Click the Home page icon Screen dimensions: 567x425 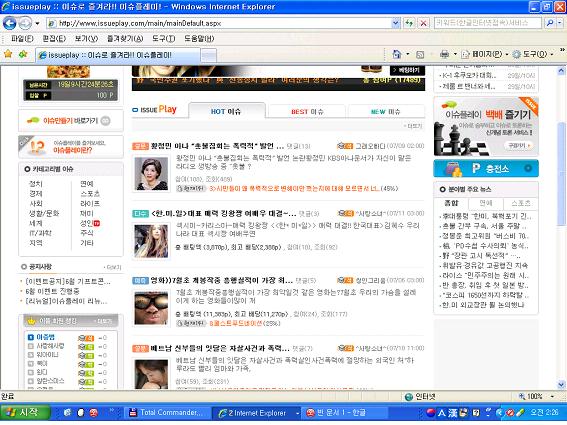pos(397,54)
